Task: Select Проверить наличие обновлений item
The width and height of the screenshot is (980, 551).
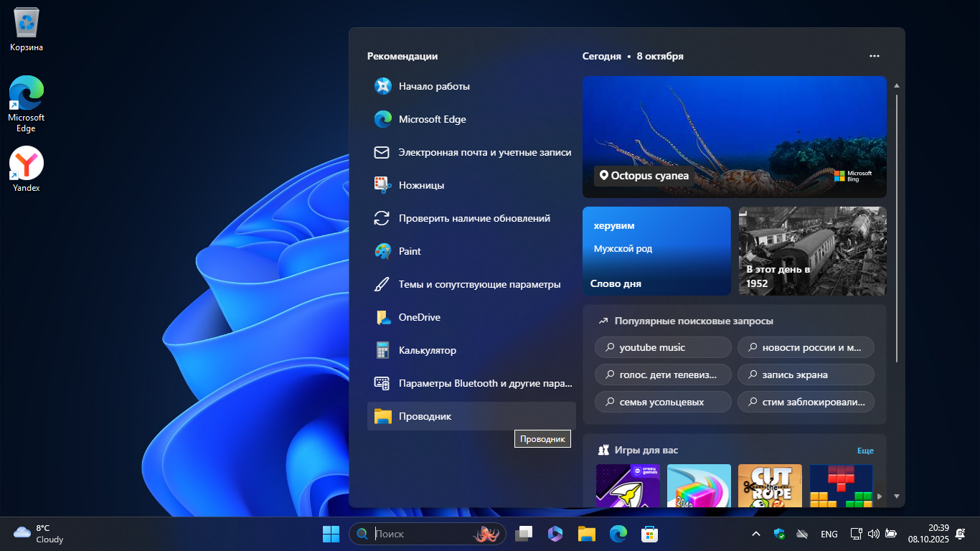Action: point(473,218)
